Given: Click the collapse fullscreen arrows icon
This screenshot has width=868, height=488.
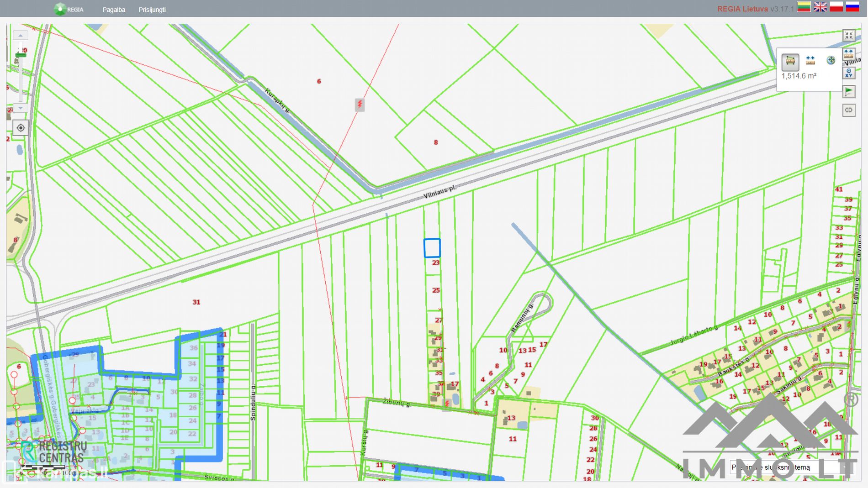Looking at the screenshot, I should pos(848,36).
